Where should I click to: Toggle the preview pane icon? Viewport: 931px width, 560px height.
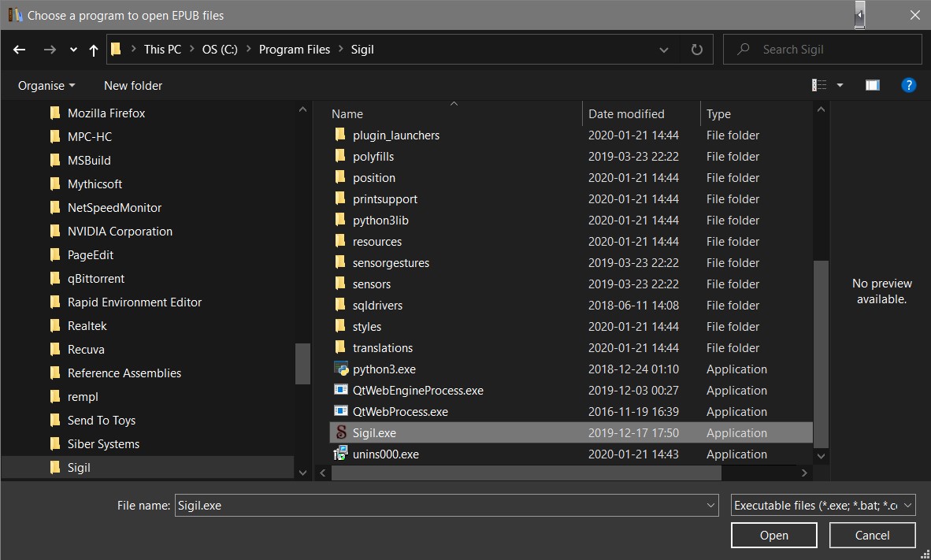872,86
